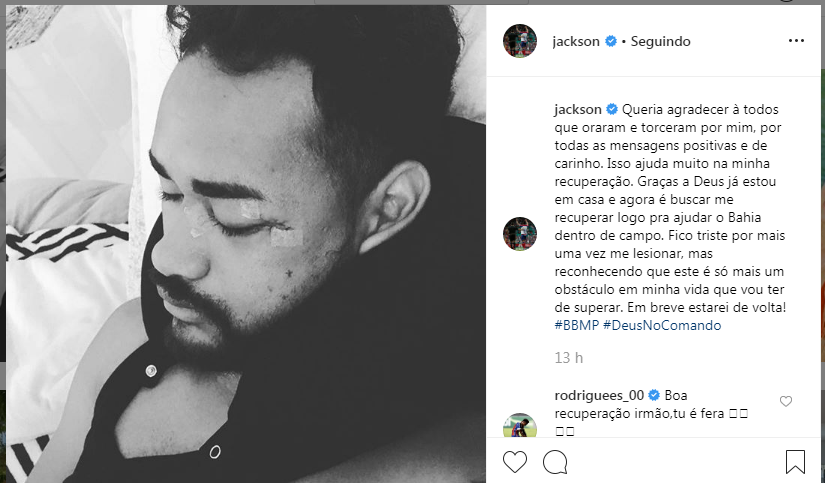This screenshot has height=483, width=825.
Task: Like the rodriguees_00 comment heart
Action: click(x=786, y=401)
